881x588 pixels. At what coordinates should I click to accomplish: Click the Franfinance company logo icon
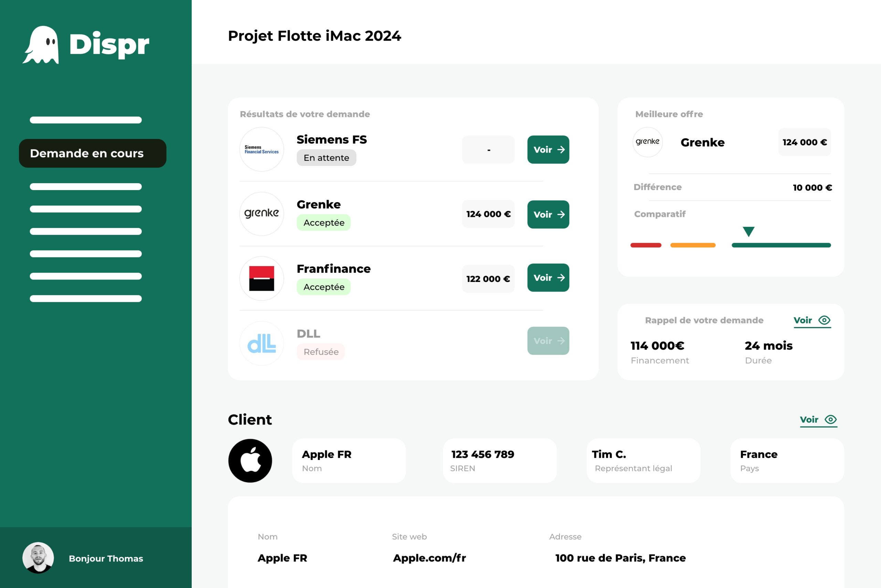tap(262, 277)
